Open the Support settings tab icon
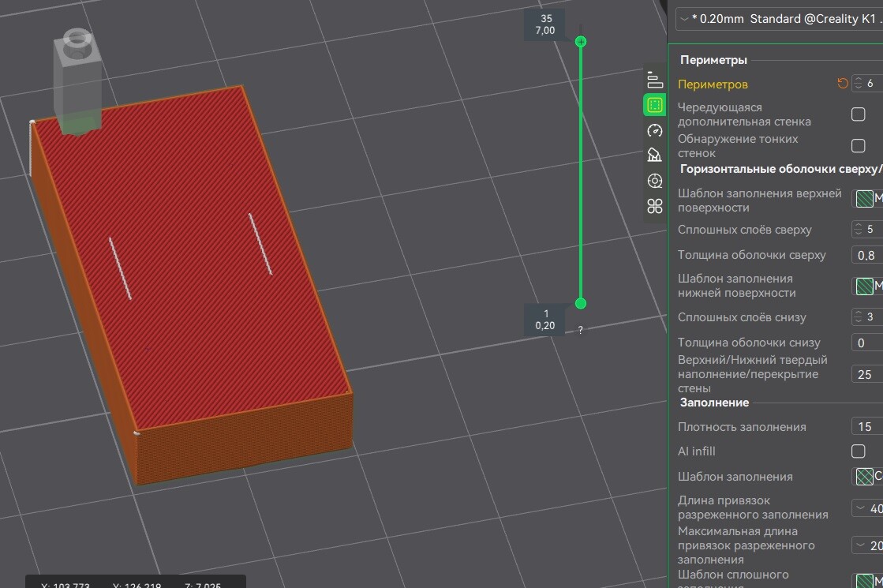 point(654,155)
